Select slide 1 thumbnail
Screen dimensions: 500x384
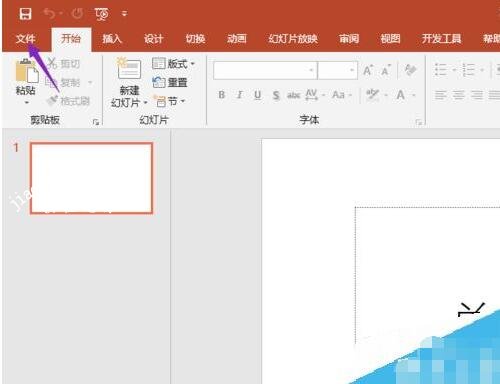[x=91, y=178]
